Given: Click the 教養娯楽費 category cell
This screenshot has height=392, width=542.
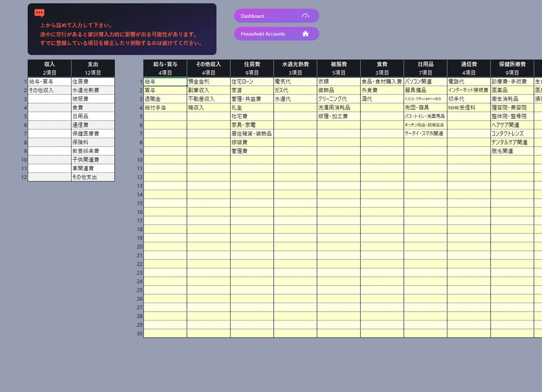Looking at the screenshot, I should [x=93, y=151].
